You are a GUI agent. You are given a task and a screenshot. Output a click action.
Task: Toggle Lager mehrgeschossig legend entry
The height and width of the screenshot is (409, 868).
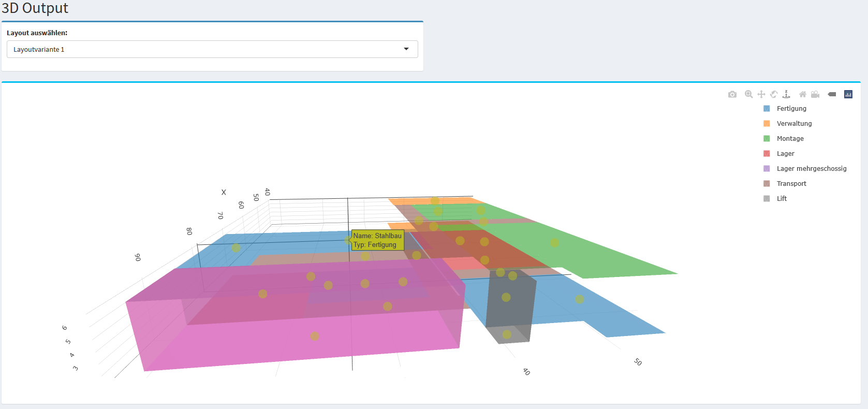[x=811, y=169]
